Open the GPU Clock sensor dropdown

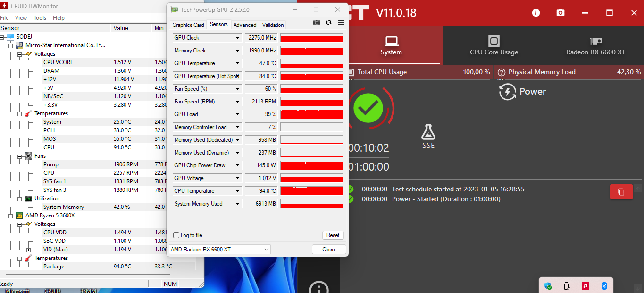[238, 38]
